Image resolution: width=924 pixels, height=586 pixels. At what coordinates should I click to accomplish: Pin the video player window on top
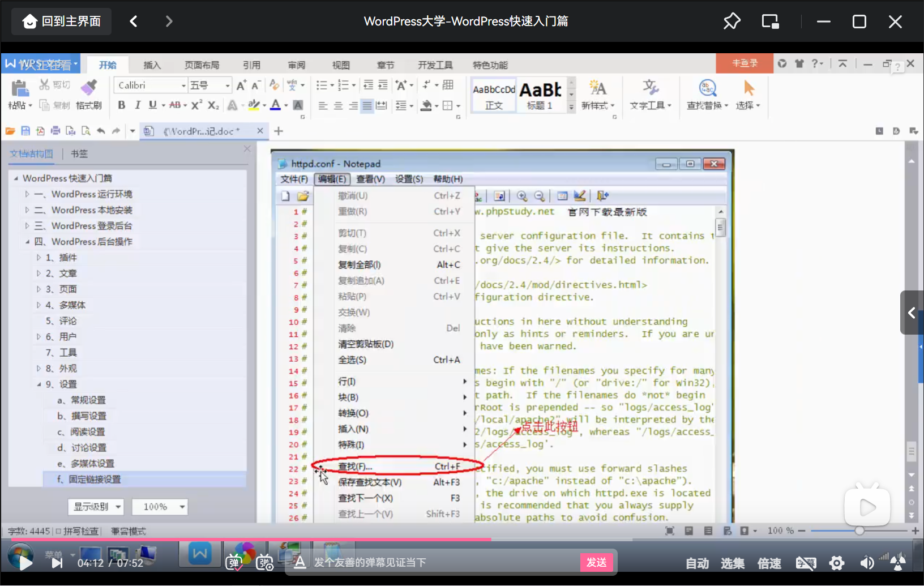(x=731, y=22)
